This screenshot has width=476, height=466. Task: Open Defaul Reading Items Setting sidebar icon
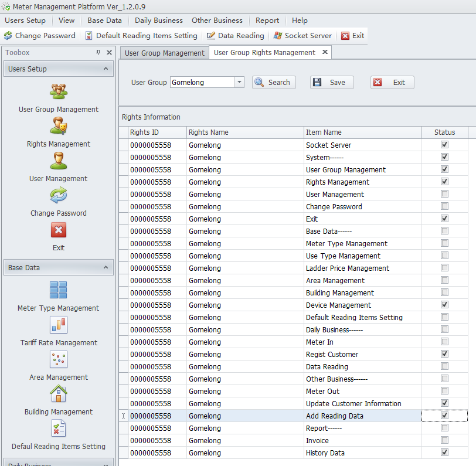coord(59,428)
